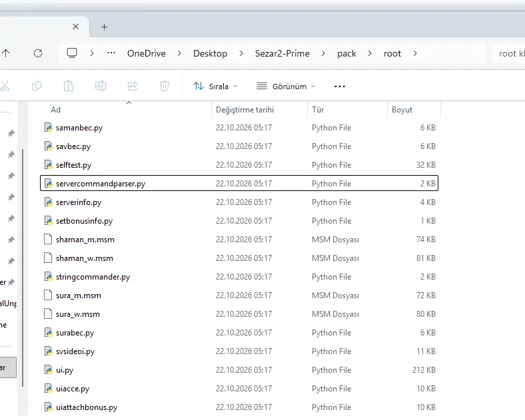Select file setbonusinfo.py
The image size is (525, 420).
tap(239, 221)
